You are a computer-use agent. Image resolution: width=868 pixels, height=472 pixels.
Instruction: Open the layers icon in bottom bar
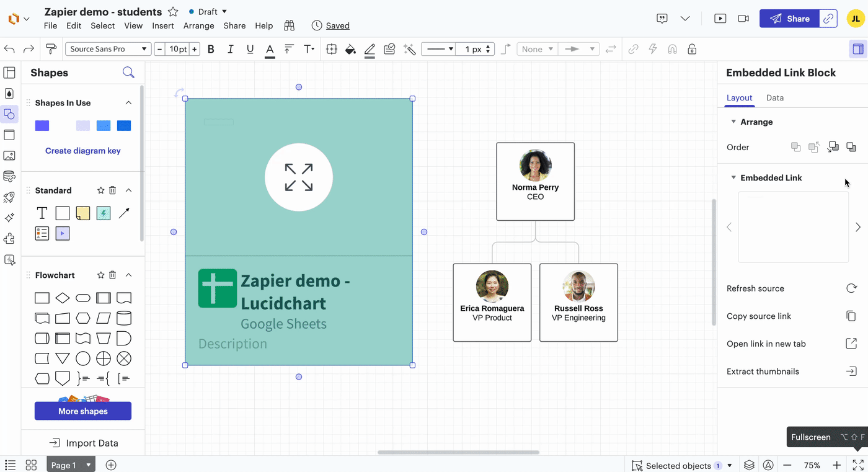pos(749,465)
